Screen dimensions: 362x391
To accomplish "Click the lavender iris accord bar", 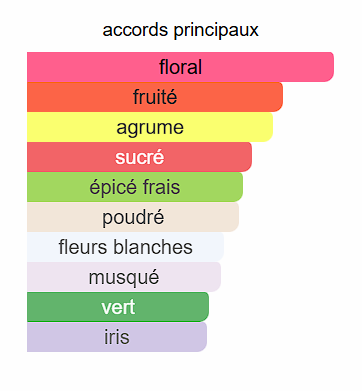I will point(117,337).
